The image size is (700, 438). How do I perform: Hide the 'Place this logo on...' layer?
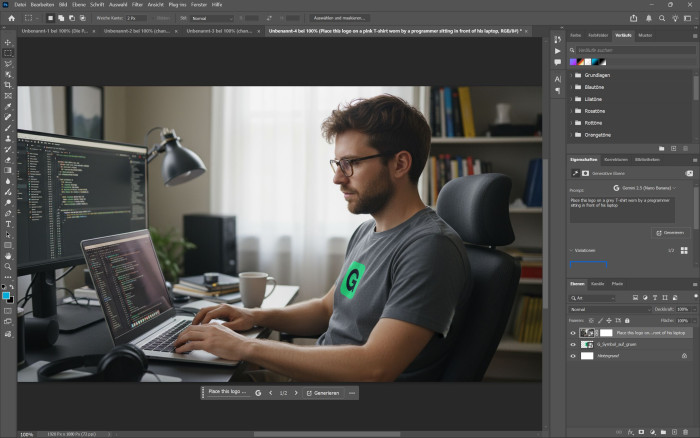[x=573, y=333]
